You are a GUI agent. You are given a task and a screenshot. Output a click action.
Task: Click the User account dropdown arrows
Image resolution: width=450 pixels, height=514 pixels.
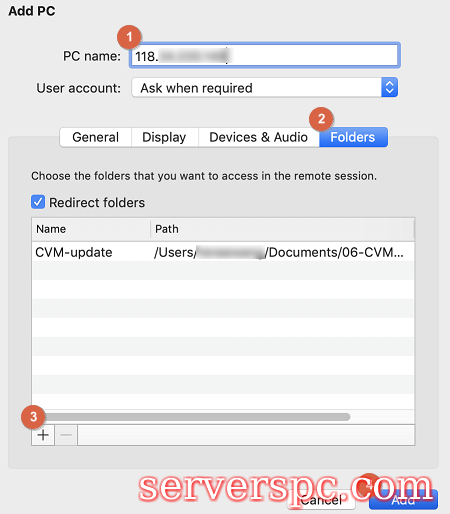389,88
